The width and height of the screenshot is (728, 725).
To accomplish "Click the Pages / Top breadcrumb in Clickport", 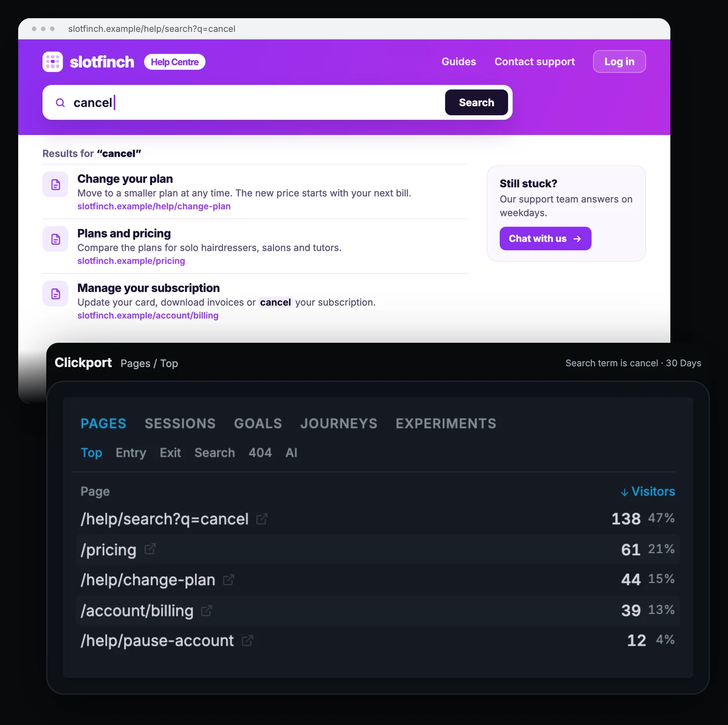I will click(x=149, y=364).
